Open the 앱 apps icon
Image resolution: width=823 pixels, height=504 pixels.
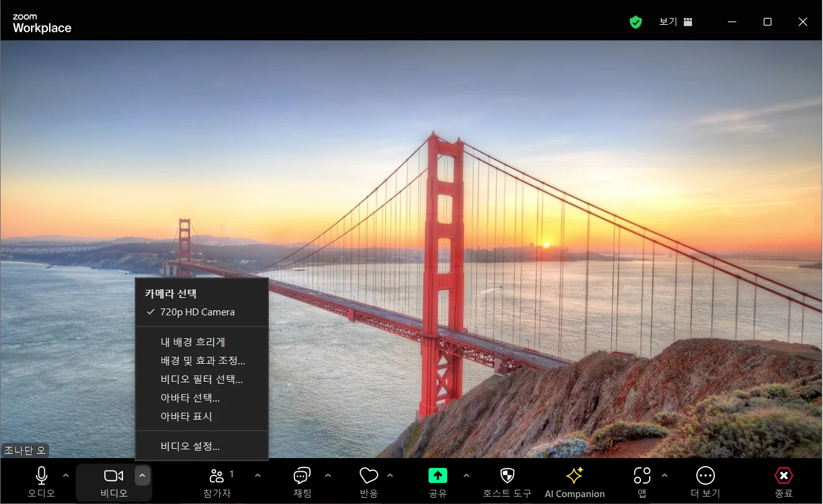click(642, 476)
